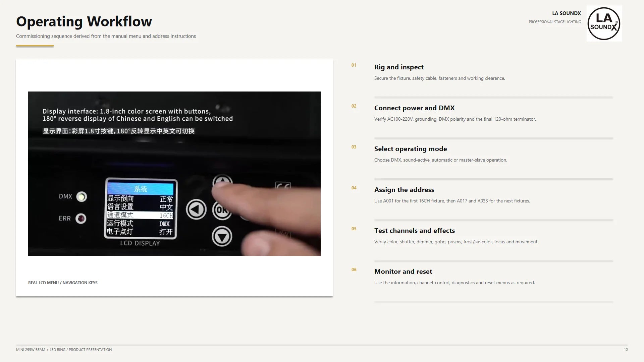Viewport: 644px width, 362px height.
Task: Click the Secure the fixture description
Action: click(x=439, y=78)
